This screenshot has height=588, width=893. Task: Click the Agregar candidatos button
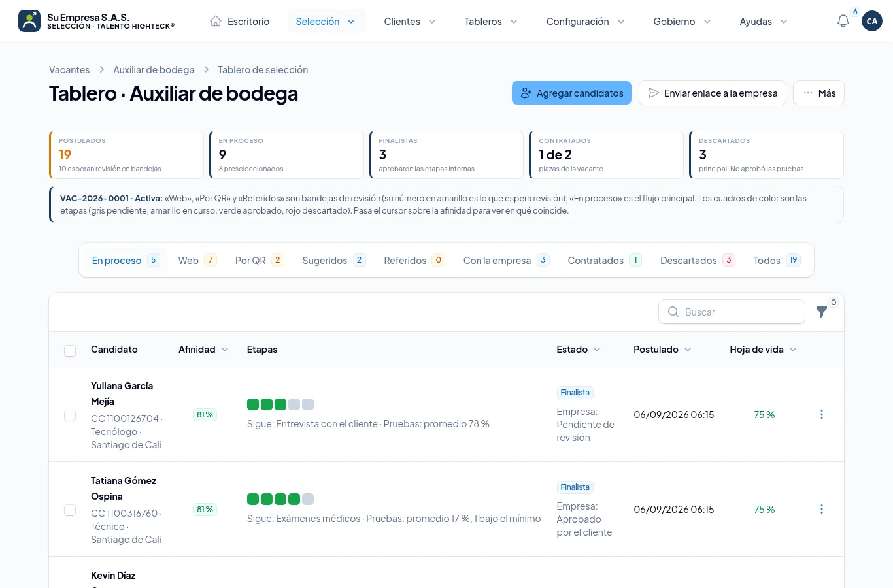pos(571,93)
